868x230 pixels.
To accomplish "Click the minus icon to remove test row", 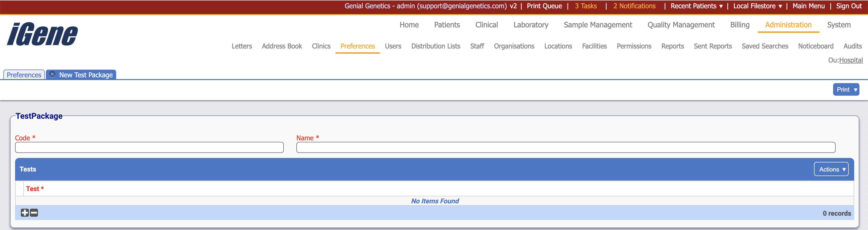I will tap(34, 212).
